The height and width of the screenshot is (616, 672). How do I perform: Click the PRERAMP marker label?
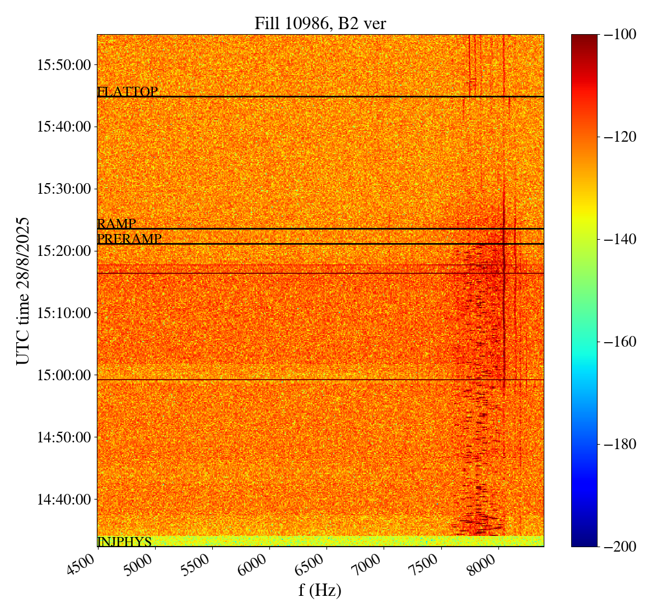click(x=129, y=239)
